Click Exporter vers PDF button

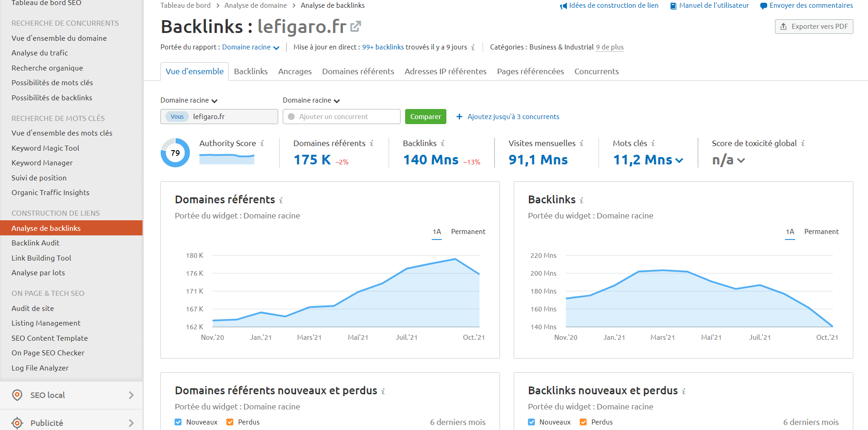tap(814, 27)
